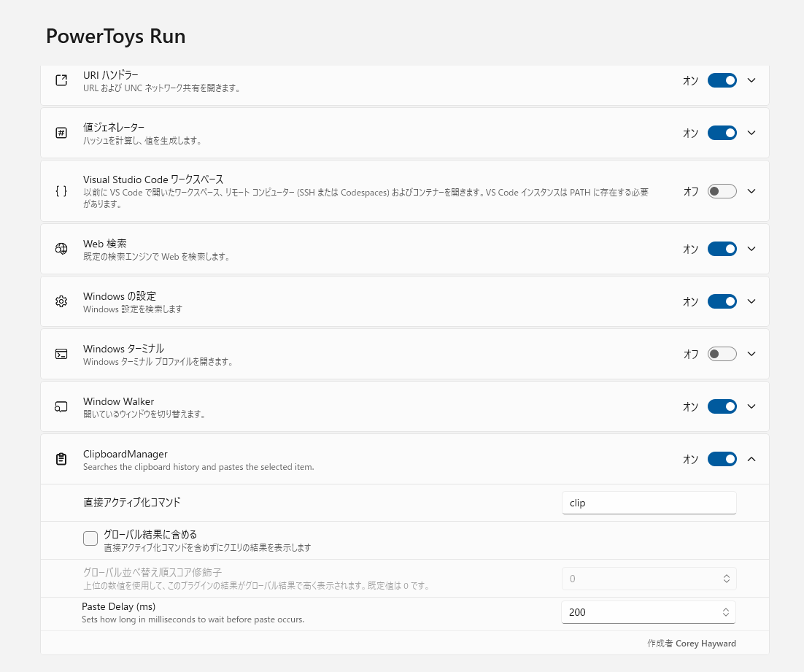Click the グローバル並べ替え順スコア修飾子 number field
This screenshot has width=804, height=672.
[649, 579]
